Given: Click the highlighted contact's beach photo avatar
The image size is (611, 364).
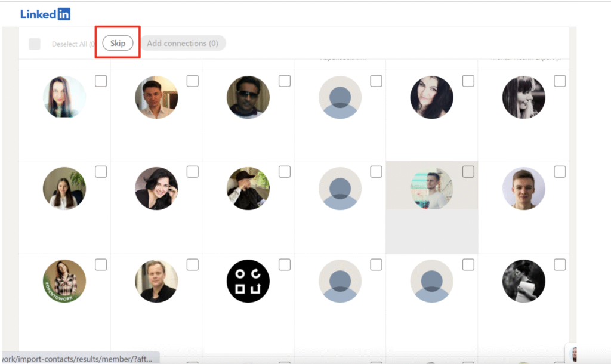Looking at the screenshot, I should click(x=431, y=189).
